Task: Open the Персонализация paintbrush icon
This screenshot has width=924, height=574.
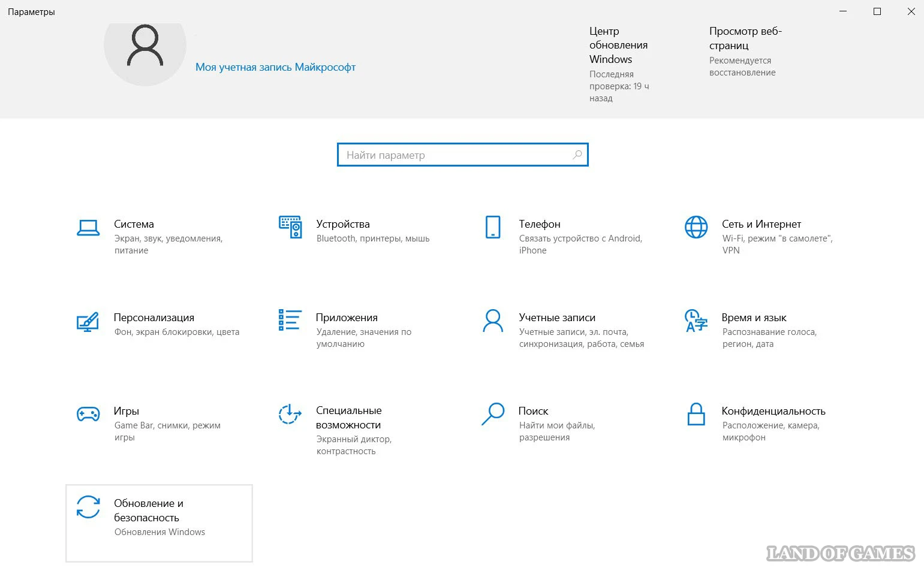Action: click(x=88, y=322)
